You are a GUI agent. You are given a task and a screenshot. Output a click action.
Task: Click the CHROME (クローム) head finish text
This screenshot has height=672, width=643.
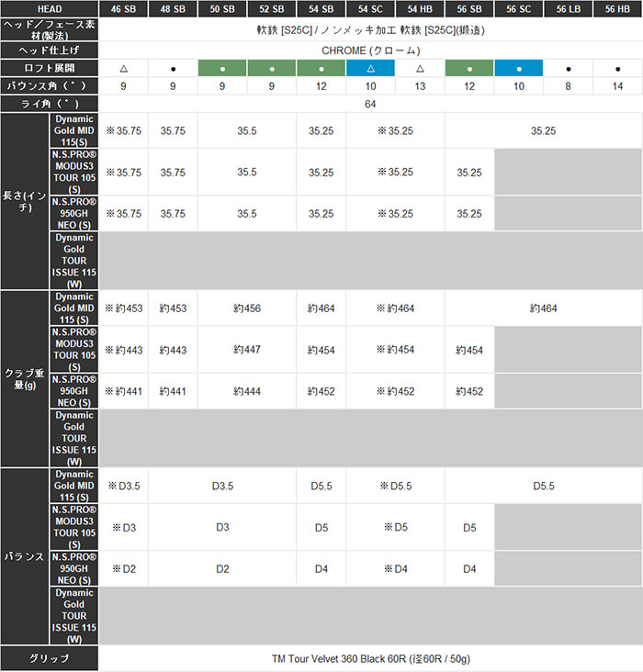[370, 50]
